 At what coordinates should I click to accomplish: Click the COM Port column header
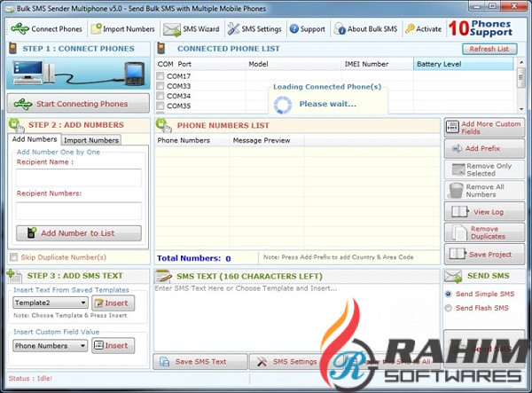tap(200, 64)
